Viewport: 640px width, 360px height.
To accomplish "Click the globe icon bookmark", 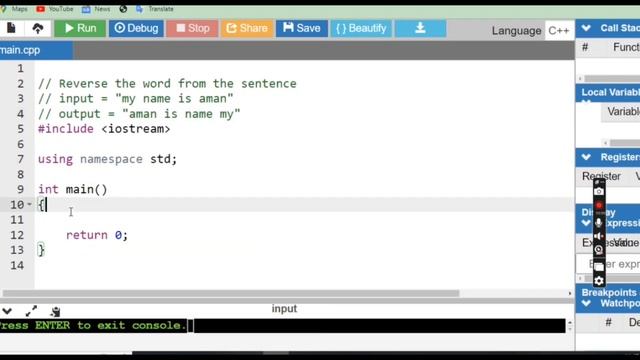I will click(x=123, y=9).
